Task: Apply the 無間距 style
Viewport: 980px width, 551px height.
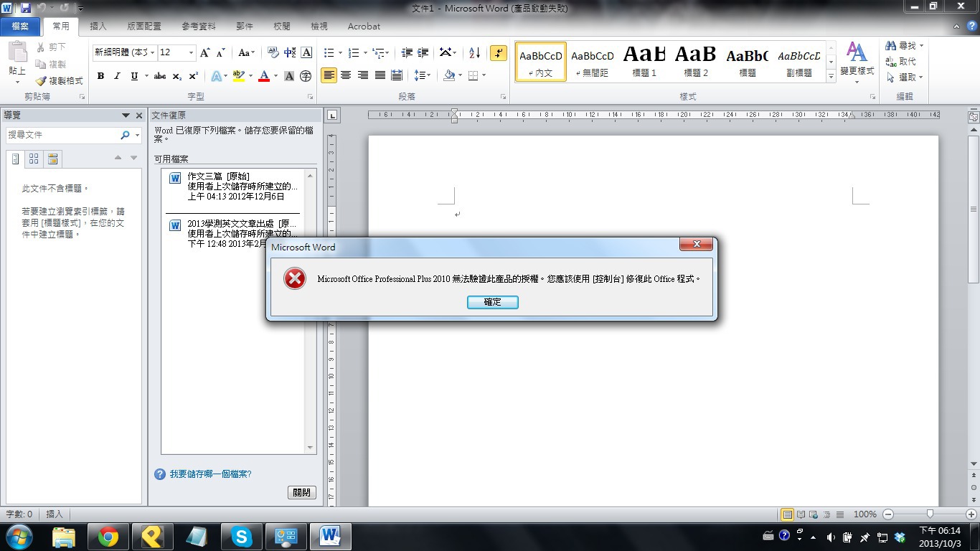Action: click(593, 62)
